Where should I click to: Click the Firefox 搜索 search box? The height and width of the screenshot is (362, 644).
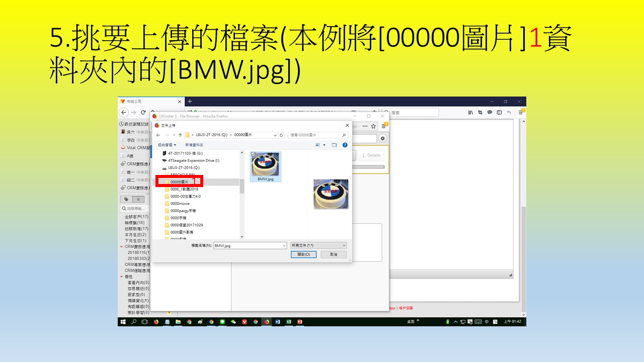pyautogui.click(x=410, y=113)
